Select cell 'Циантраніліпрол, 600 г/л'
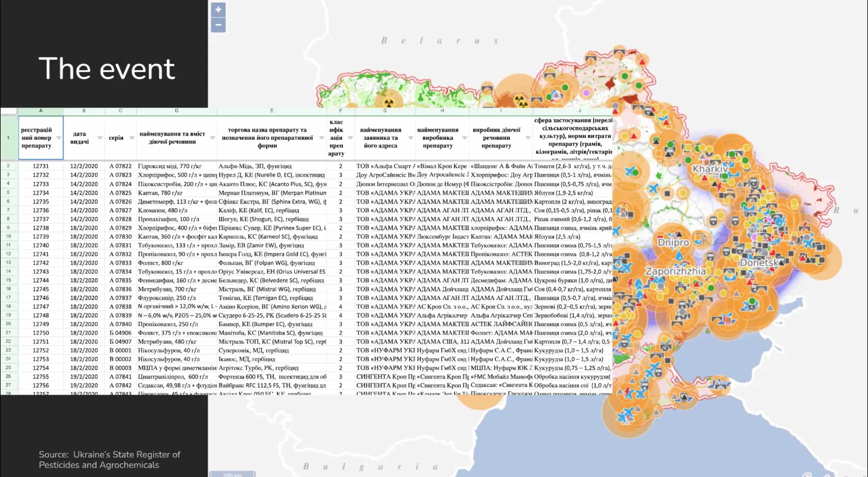The image size is (868, 477). (177, 377)
